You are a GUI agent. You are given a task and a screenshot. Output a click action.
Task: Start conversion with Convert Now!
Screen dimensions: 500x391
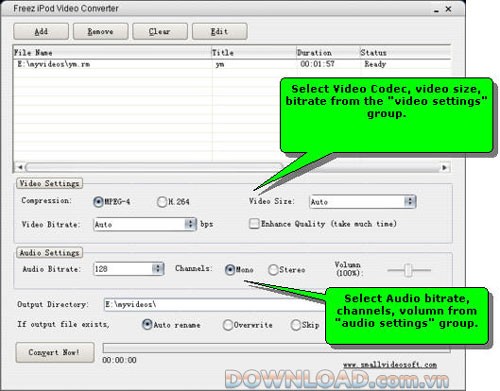pyautogui.click(x=55, y=352)
